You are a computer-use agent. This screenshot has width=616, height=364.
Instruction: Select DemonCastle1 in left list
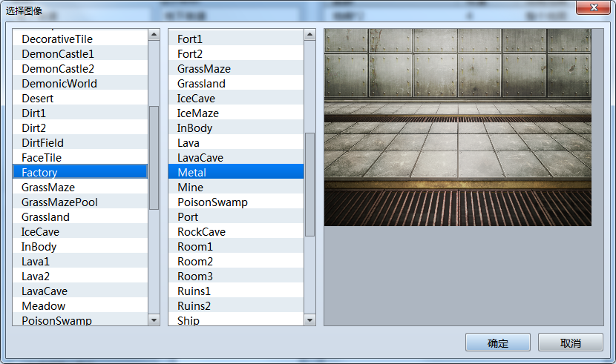[80, 53]
